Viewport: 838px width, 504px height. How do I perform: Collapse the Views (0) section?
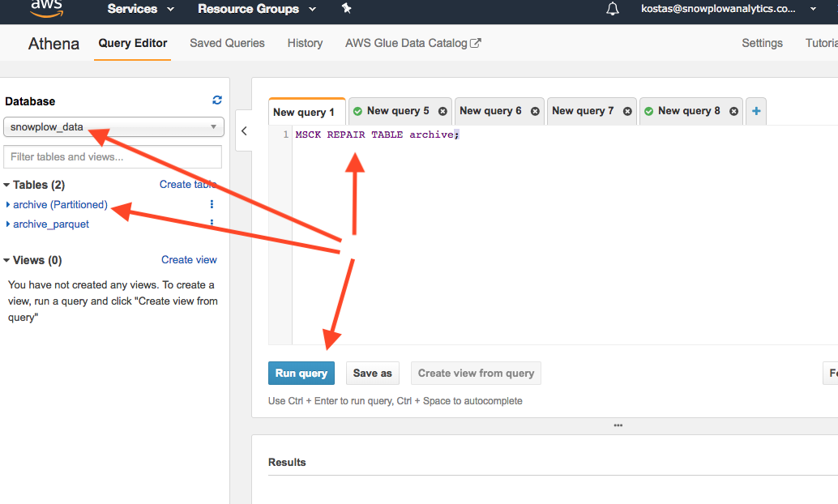coord(7,260)
